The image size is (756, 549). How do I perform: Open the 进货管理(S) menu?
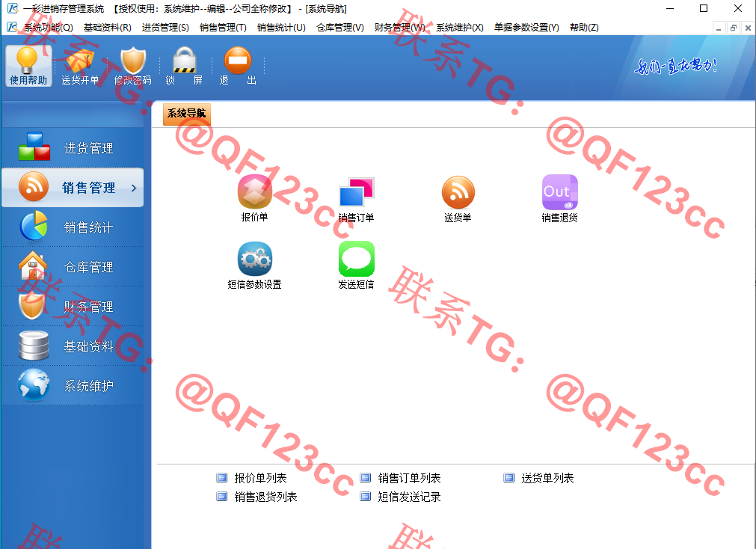pyautogui.click(x=165, y=28)
